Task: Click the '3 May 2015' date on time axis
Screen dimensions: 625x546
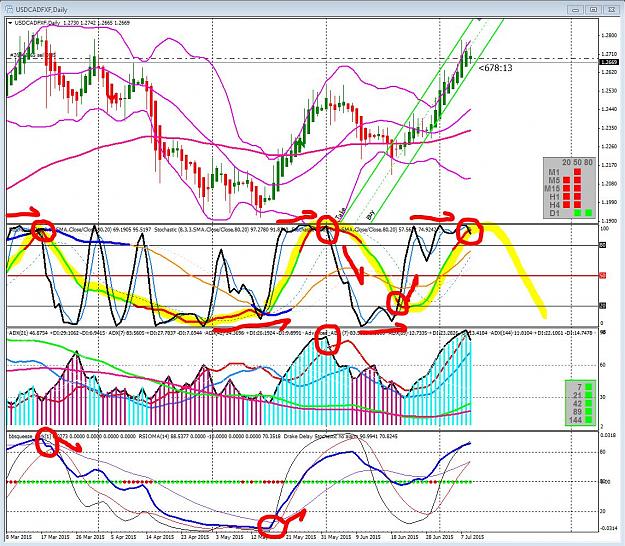Action: click(x=229, y=537)
